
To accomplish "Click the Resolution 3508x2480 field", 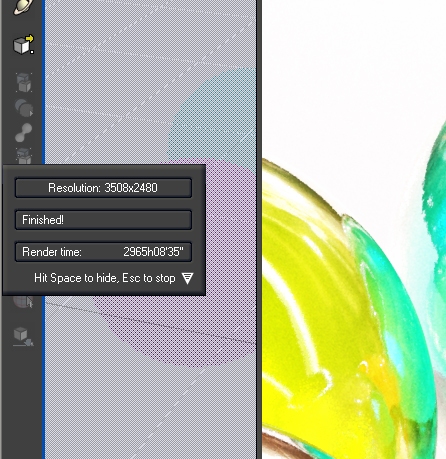I will coord(103,188).
